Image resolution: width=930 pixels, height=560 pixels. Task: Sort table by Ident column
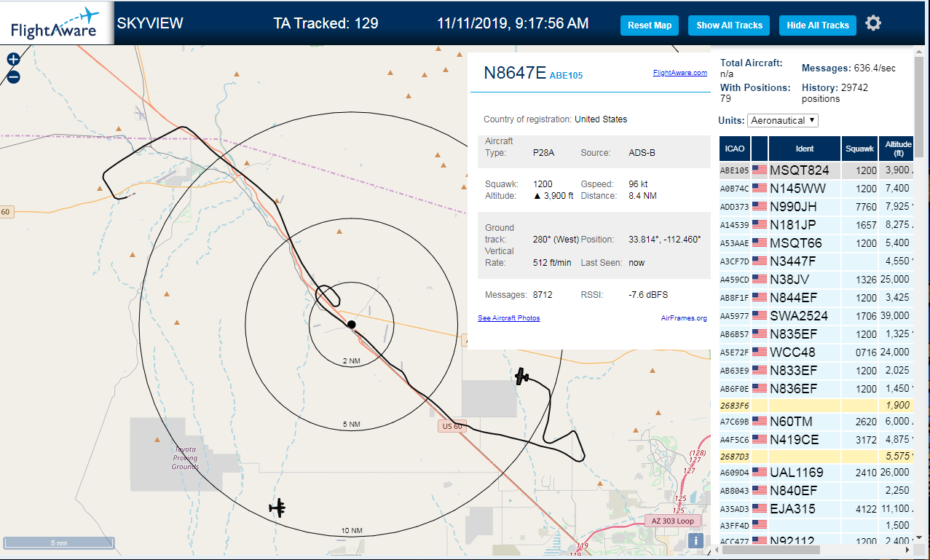coord(805,149)
